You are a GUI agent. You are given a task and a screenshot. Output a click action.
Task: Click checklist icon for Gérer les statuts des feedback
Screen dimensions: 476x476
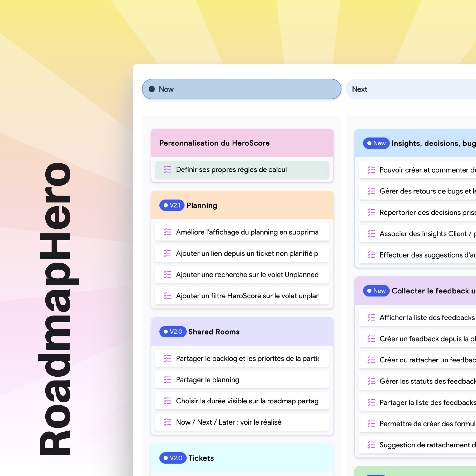371,381
